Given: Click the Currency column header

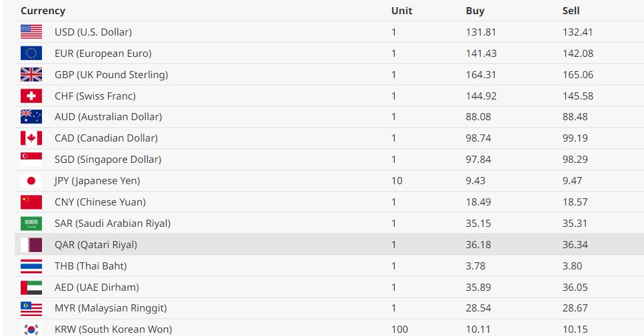Looking at the screenshot, I should [x=43, y=11].
